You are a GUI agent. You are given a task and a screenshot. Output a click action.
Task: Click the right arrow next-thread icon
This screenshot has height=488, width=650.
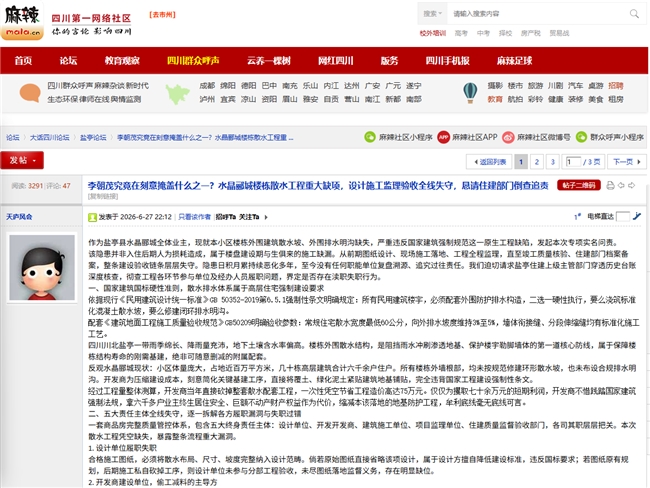click(x=631, y=185)
